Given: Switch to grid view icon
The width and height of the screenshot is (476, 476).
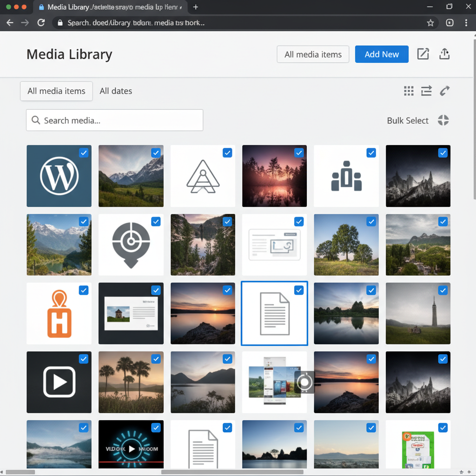Looking at the screenshot, I should [409, 91].
